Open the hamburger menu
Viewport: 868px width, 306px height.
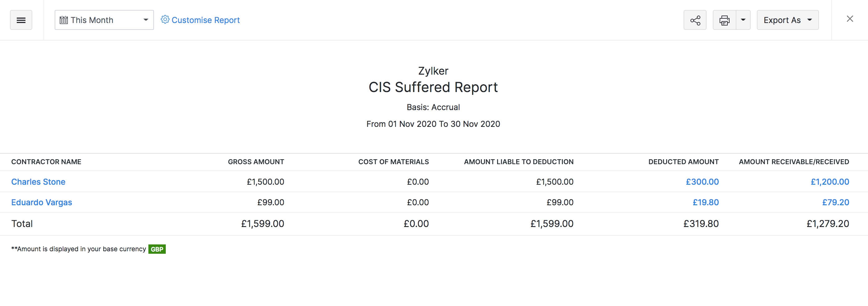click(21, 20)
